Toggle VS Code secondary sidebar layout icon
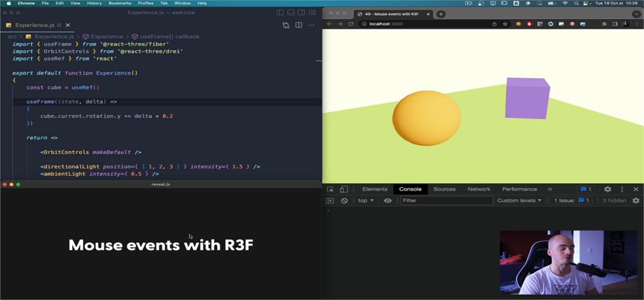Image resolution: width=644 pixels, height=300 pixels. (301, 12)
